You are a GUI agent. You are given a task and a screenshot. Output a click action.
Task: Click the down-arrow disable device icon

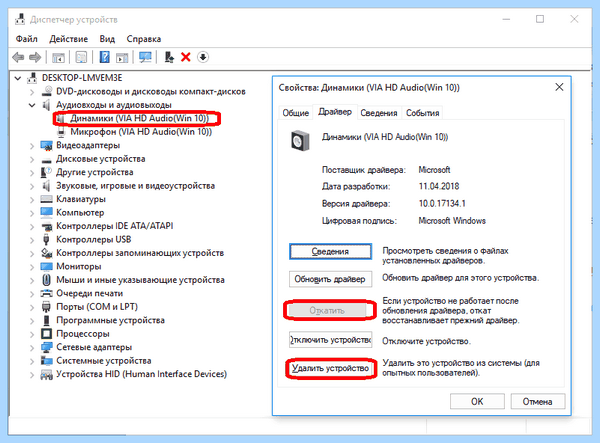pos(203,57)
